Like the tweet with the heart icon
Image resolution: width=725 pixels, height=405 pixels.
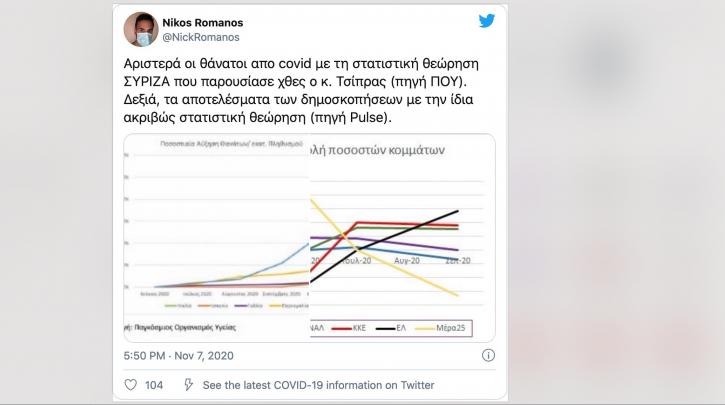131,385
